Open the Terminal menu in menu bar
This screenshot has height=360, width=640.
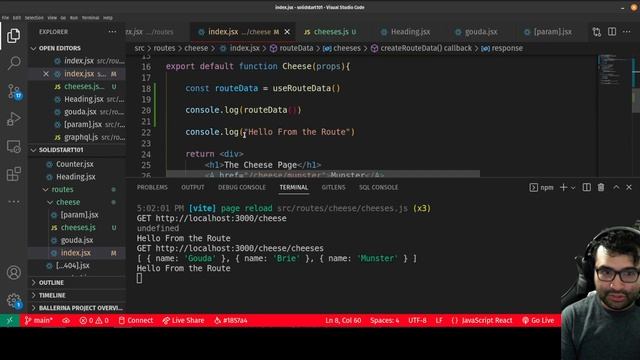tap(90, 18)
